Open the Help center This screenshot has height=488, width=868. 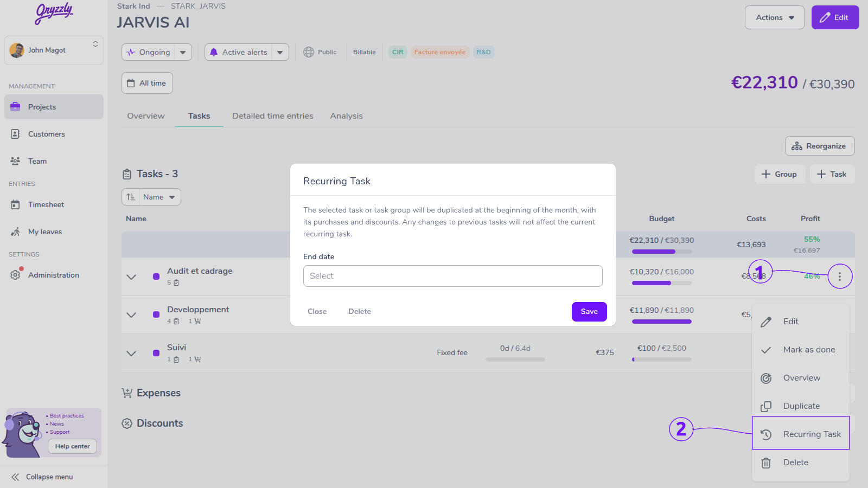pos(72,446)
